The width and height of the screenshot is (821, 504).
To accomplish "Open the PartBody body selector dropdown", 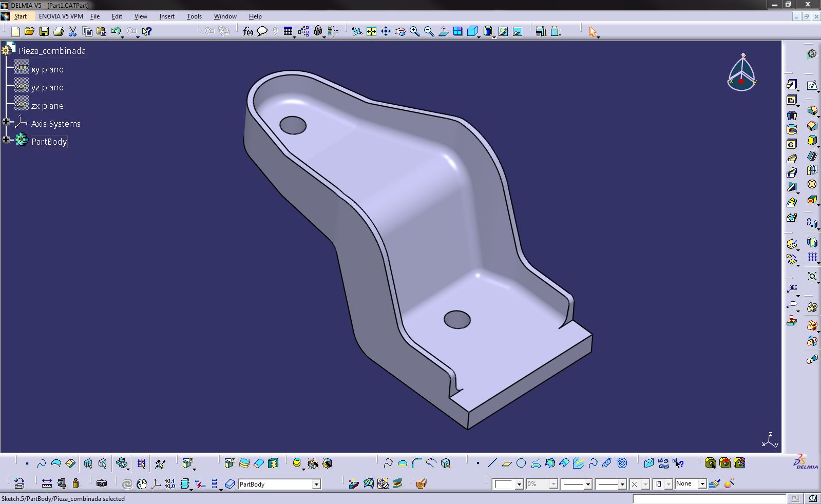I will tap(316, 484).
